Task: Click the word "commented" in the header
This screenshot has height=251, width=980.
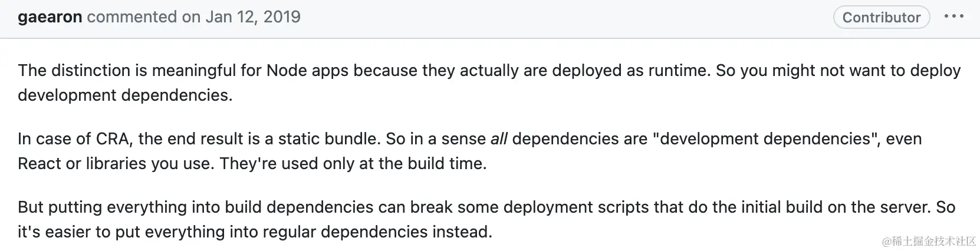Action: tap(133, 16)
